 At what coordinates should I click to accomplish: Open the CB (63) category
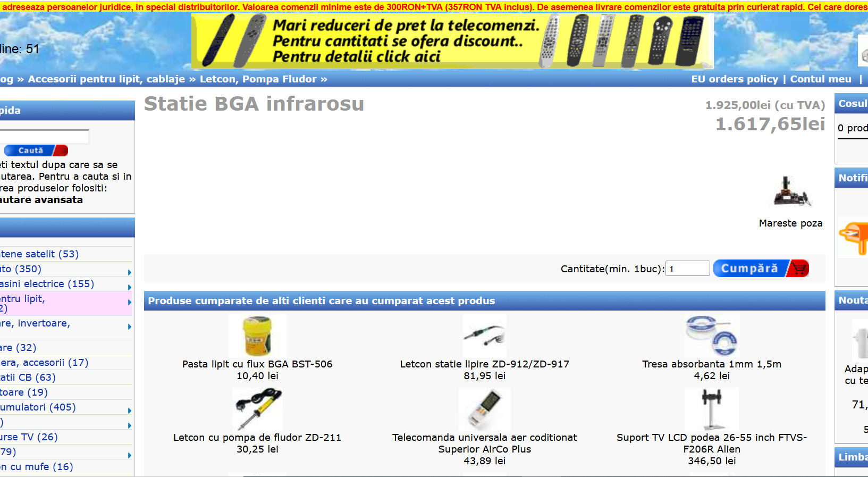(28, 378)
